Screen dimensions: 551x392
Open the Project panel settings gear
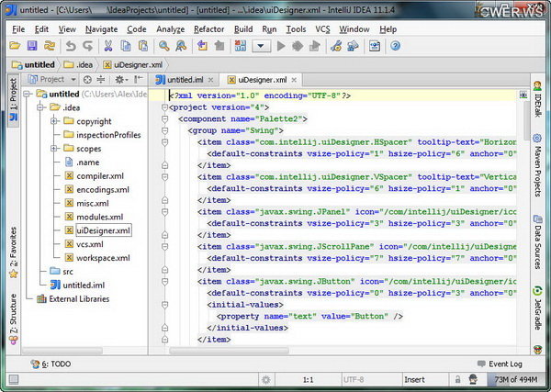click(119, 80)
